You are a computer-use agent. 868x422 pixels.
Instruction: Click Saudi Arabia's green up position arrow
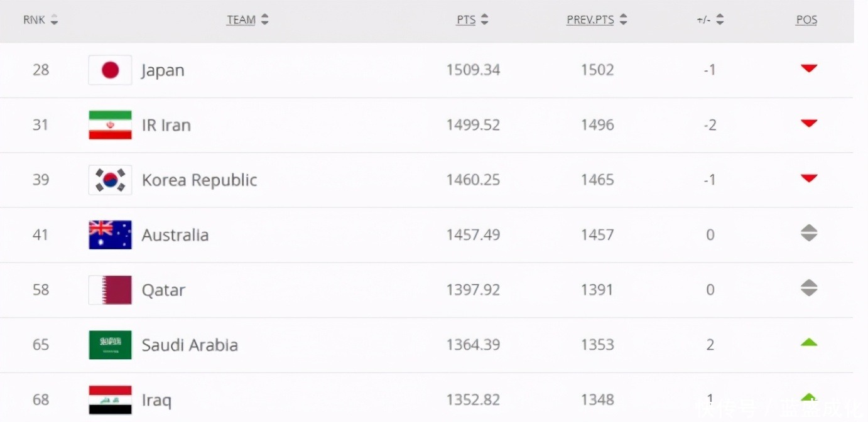[x=809, y=343]
